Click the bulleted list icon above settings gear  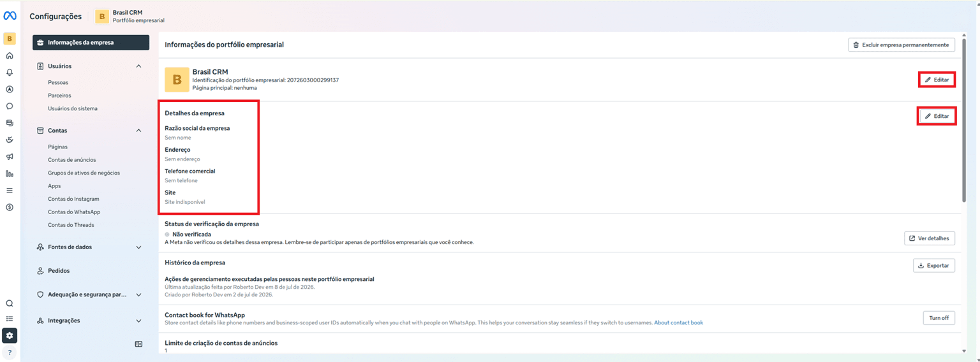coord(10,319)
